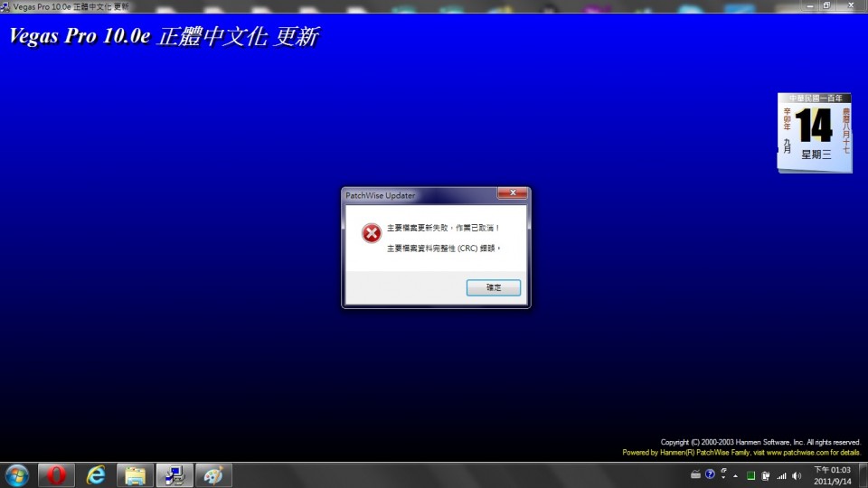
Task: Click 星期三 on the calendar gadget
Action: tap(816, 155)
